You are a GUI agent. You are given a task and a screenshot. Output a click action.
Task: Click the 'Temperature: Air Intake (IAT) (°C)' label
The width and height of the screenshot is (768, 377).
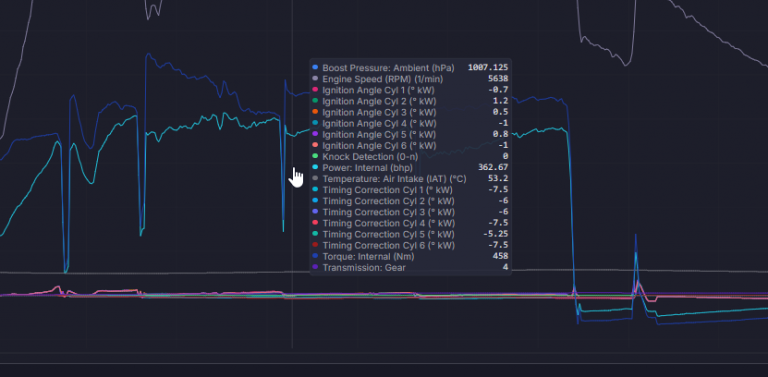click(x=394, y=179)
